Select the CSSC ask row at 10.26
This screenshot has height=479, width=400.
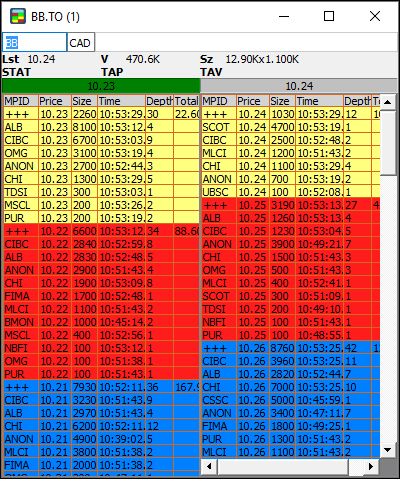tap(291, 400)
